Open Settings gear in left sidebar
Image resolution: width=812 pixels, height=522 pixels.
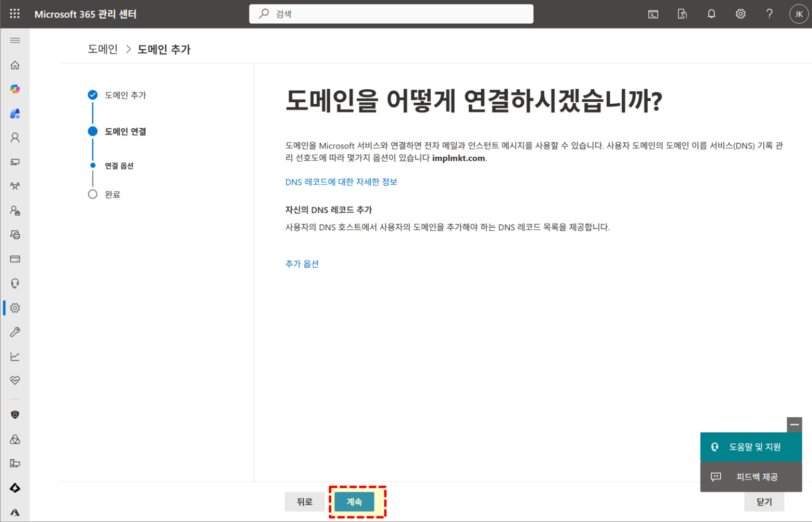[15, 308]
